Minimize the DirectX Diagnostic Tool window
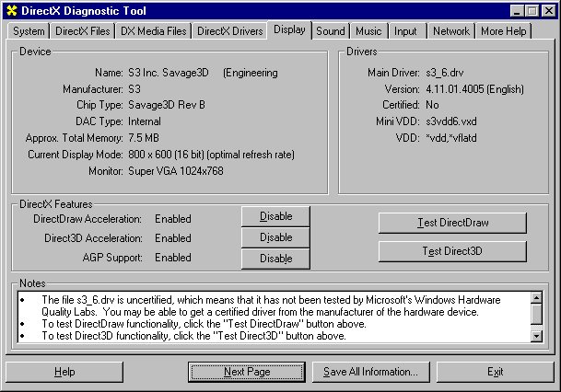Screen dimensions: 561x392 pyautogui.click(x=517, y=11)
